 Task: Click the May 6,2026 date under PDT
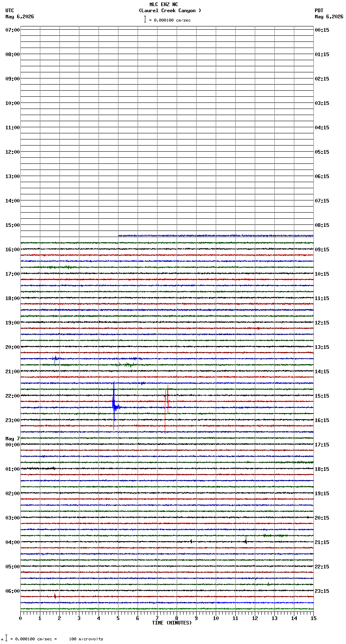coord(329,17)
